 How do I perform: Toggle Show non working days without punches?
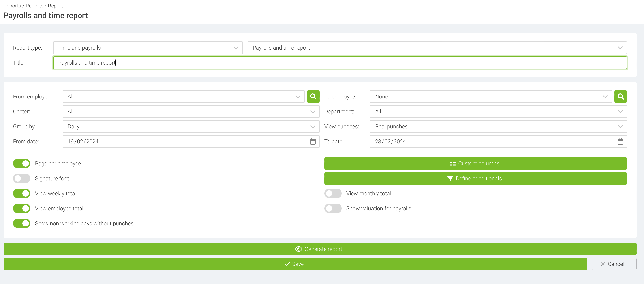(21, 224)
